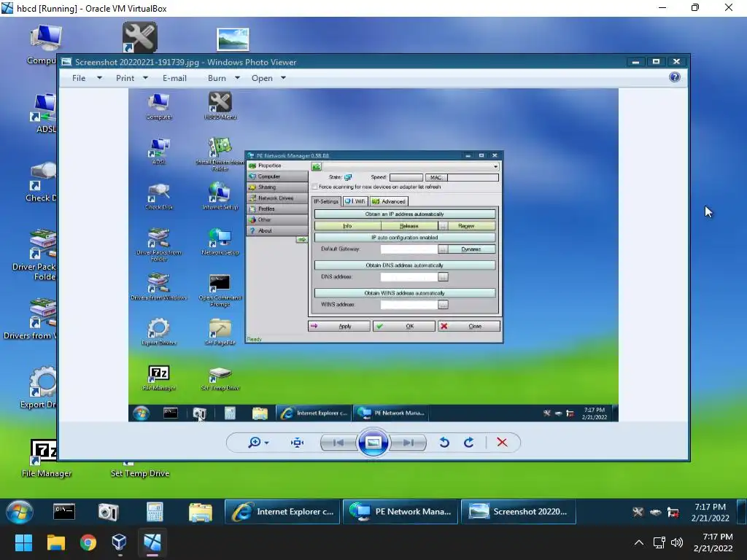Viewport: 747px width, 560px height.
Task: Open the folder explorer icon in VM taskbar
Action: (x=201, y=512)
